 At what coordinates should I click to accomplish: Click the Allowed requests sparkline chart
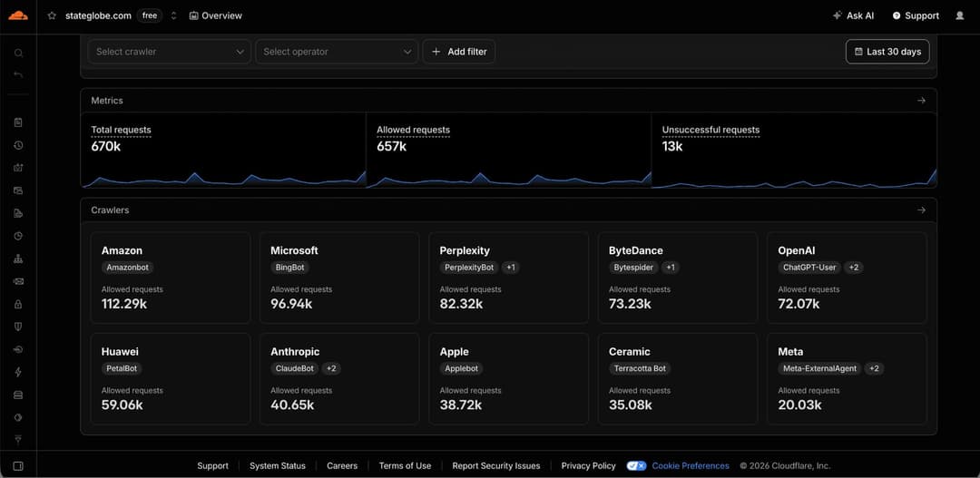(509, 178)
